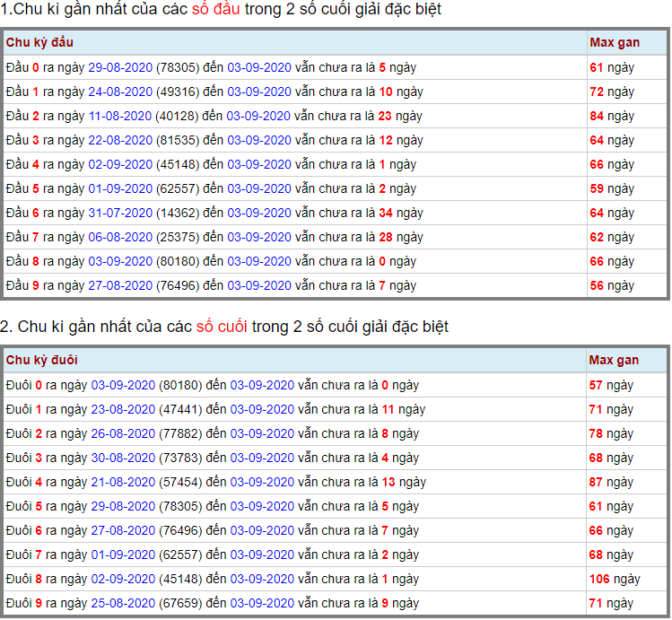Open date 06-08-2020 in the Đầu 7 row
This screenshot has width=672, height=620.
click(x=120, y=237)
